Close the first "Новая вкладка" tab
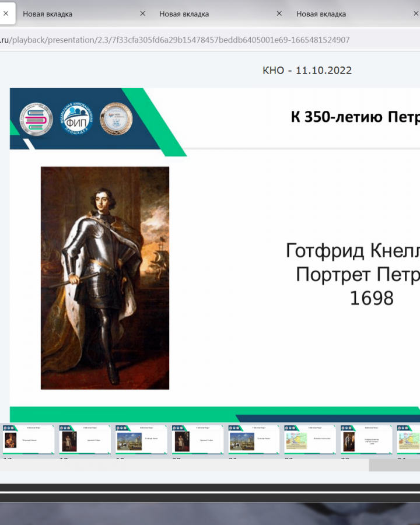Screen dimensions: 420x525 (143, 13)
